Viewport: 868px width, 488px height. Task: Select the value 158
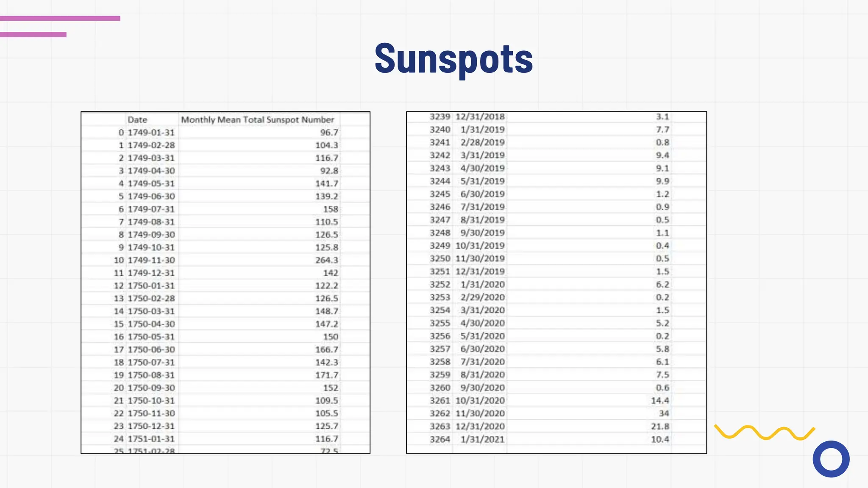(331, 209)
